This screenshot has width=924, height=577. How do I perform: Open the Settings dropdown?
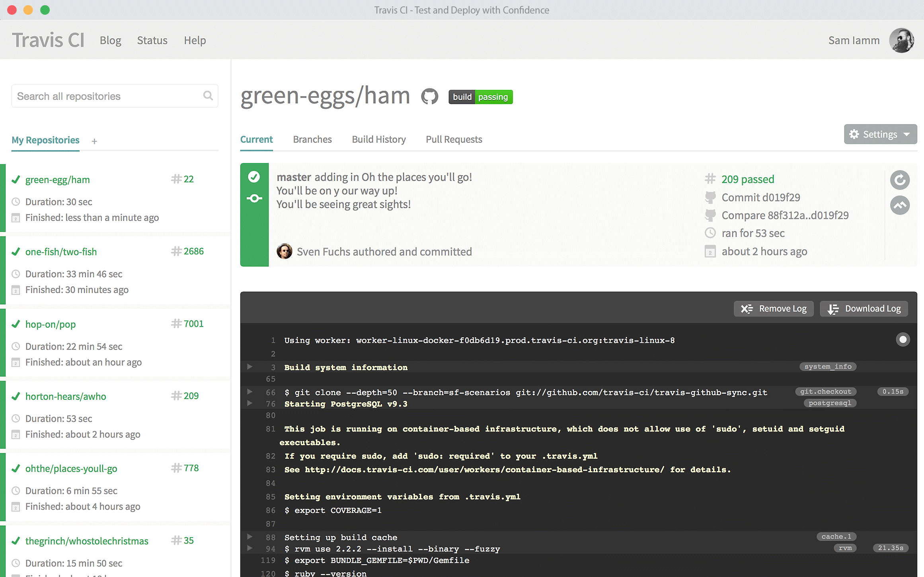tap(880, 134)
